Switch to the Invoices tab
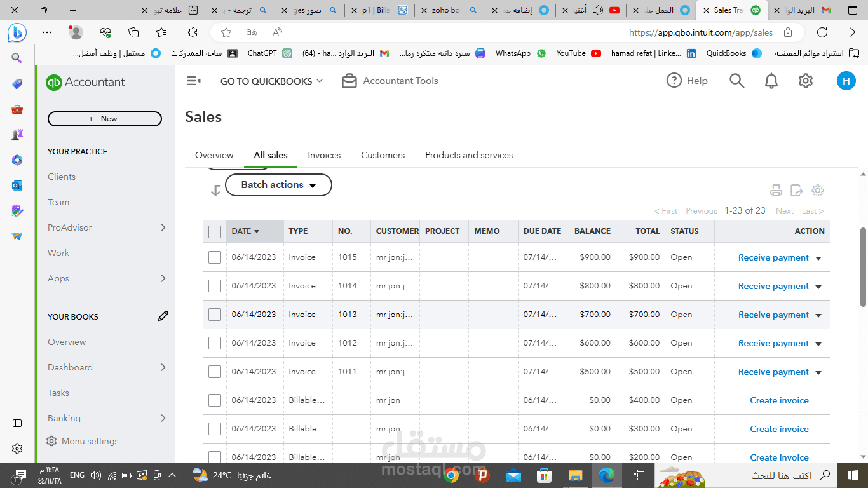 tap(324, 155)
